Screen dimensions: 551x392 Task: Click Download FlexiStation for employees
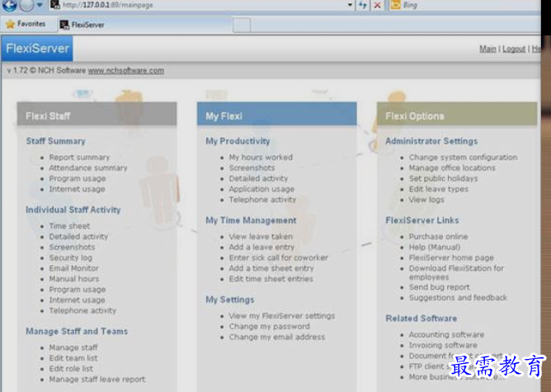456,272
